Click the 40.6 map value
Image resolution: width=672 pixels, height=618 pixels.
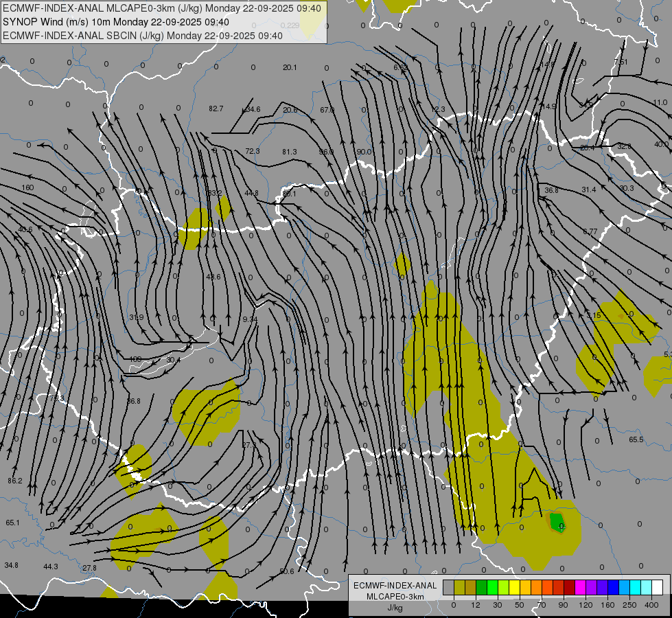pyautogui.click(x=25, y=230)
